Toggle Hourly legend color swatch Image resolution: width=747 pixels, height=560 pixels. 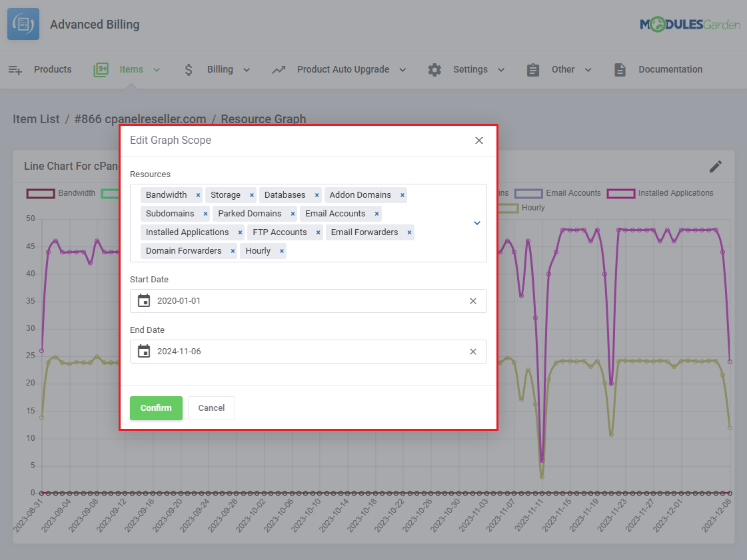click(x=508, y=208)
